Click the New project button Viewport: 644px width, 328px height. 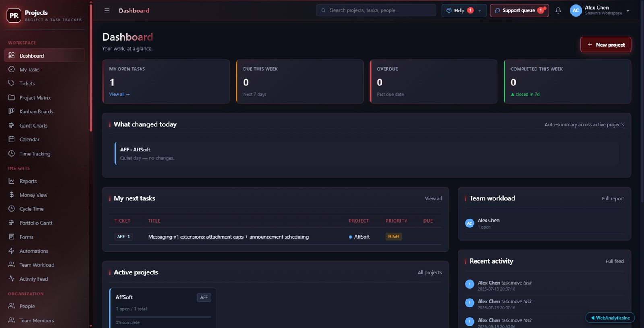[605, 45]
